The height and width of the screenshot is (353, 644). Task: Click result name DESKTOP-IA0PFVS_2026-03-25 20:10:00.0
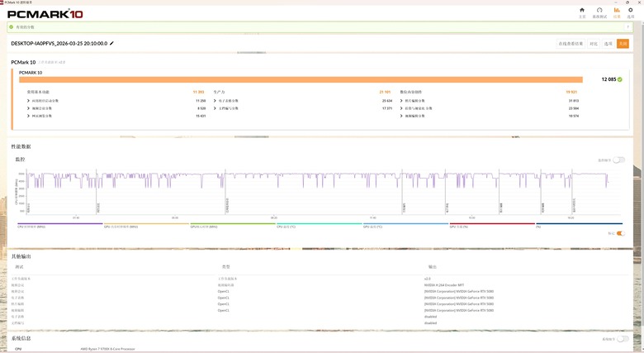click(59, 43)
